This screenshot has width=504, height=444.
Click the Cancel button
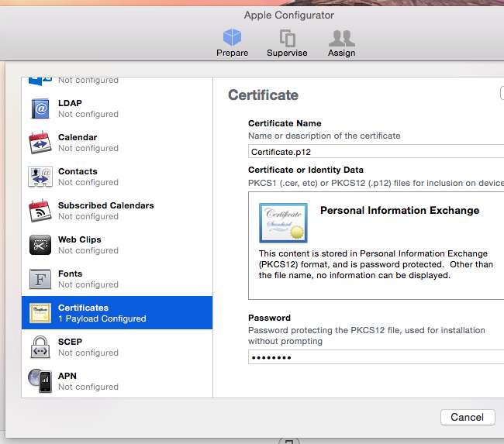coord(467,417)
